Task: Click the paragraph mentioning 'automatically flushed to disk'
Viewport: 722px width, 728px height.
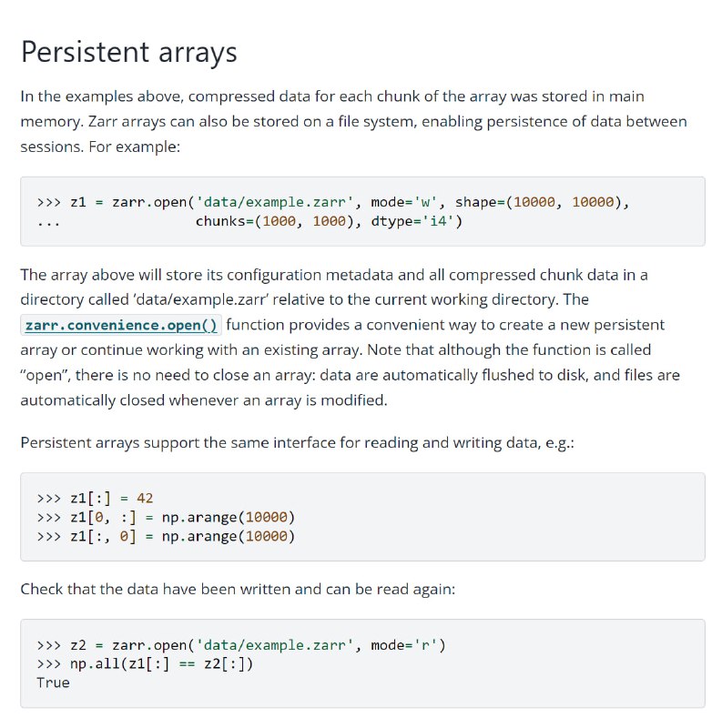Action: point(351,338)
